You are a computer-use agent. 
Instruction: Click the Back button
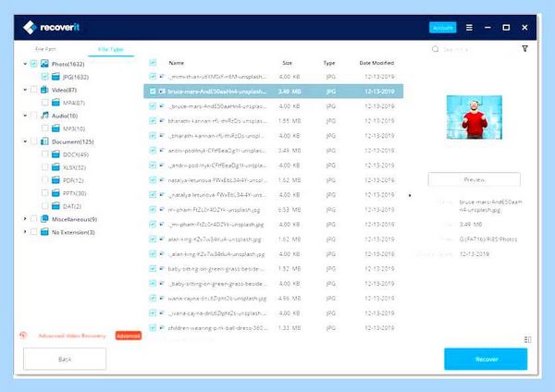[65, 359]
